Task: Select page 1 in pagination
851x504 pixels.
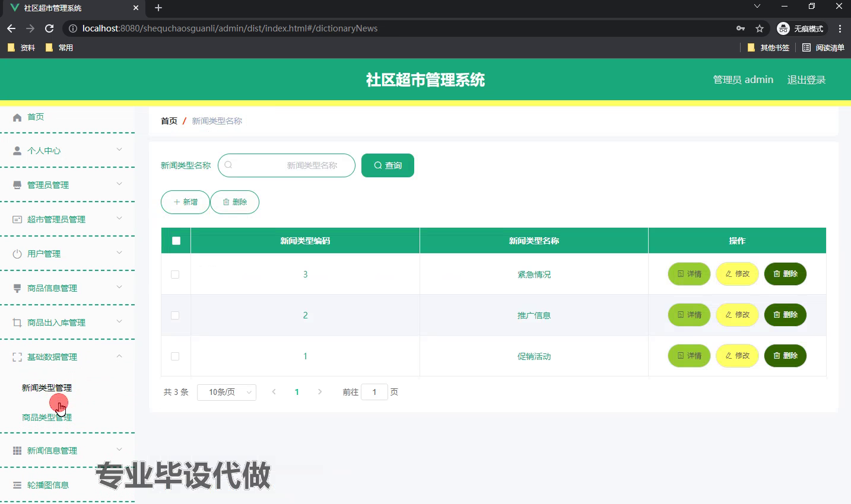Action: [297, 392]
